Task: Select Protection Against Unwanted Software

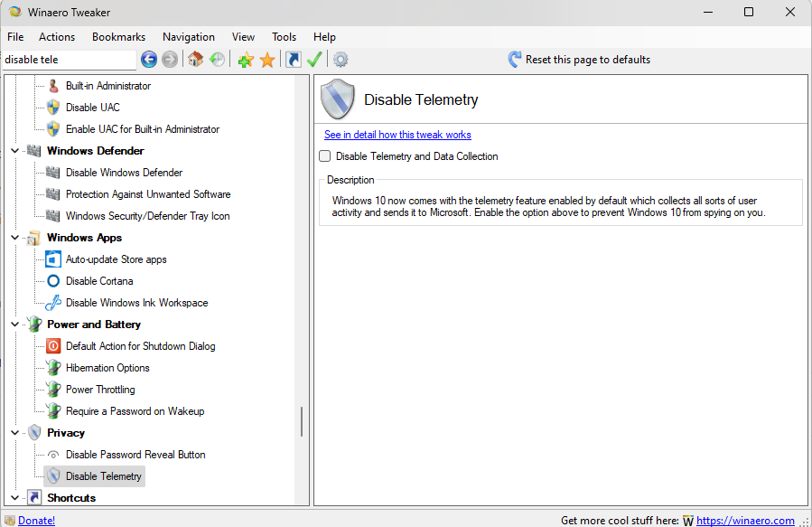Action: [x=148, y=194]
